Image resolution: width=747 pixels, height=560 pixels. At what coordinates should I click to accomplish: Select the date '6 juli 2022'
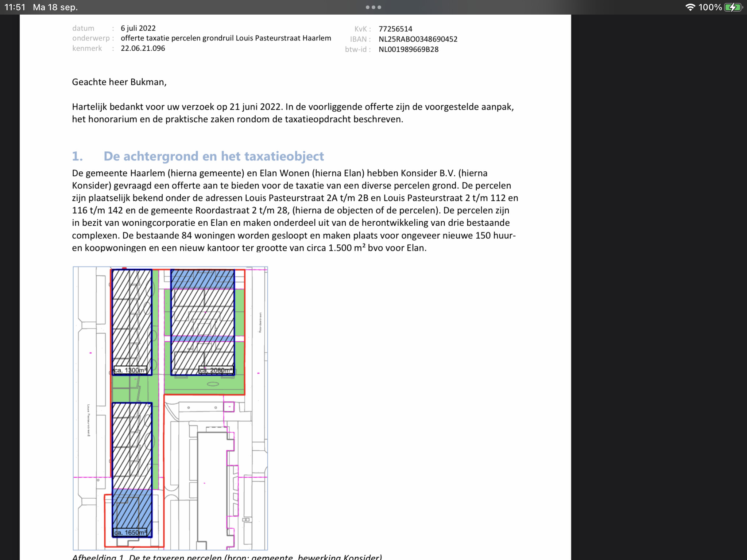click(x=138, y=28)
